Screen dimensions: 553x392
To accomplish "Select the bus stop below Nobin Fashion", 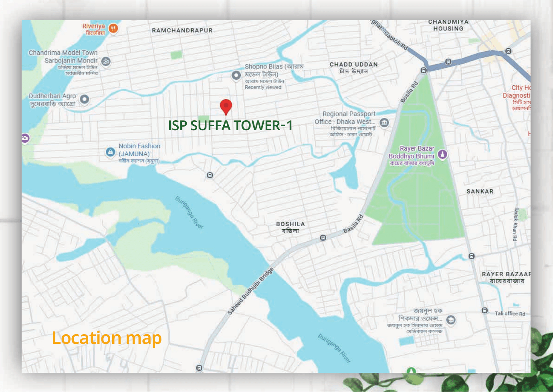I will pos(210,175).
